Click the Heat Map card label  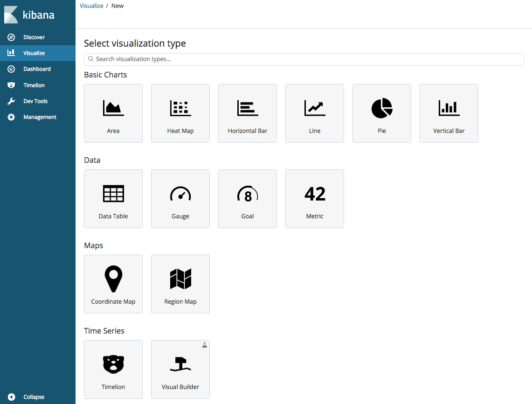(x=180, y=131)
